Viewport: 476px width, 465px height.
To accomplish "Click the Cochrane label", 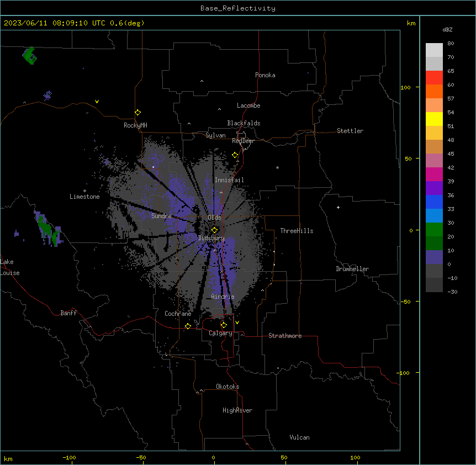I will click(x=178, y=314).
